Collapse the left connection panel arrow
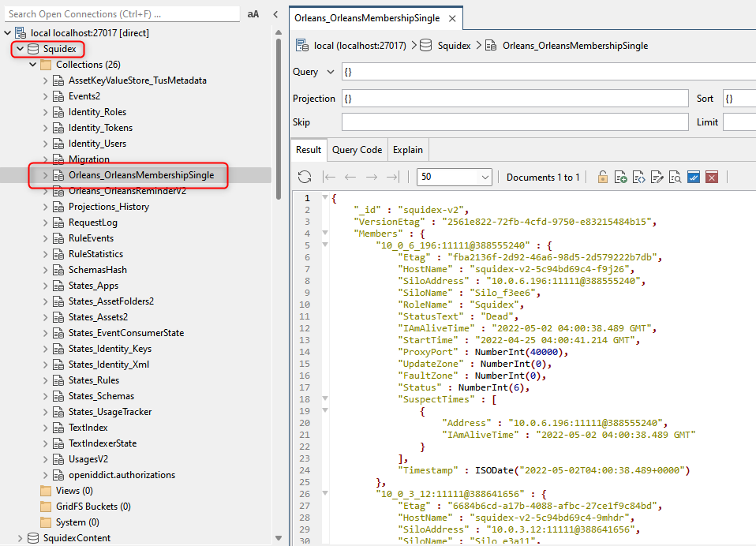Screen dimensions: 756x546 pos(275,14)
